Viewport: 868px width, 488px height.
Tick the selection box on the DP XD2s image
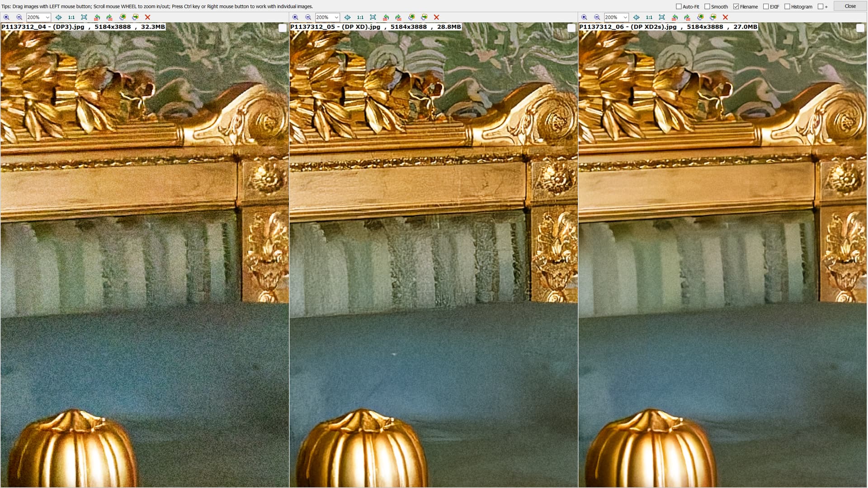point(860,28)
